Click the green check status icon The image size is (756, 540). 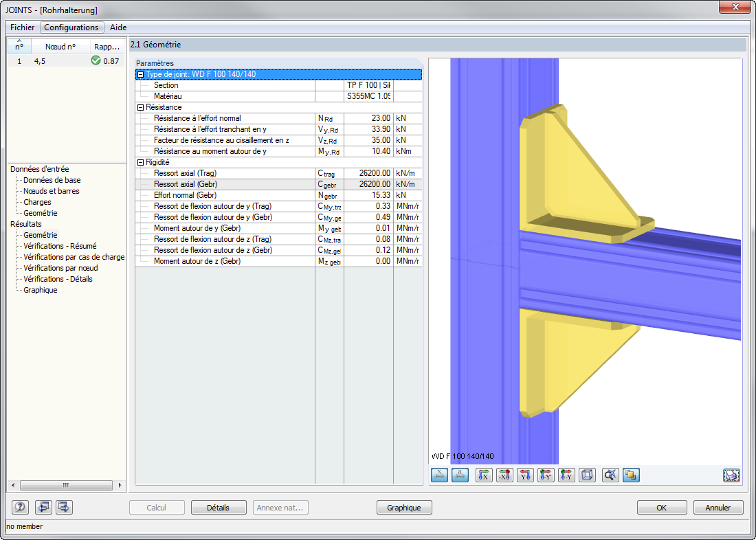(96, 60)
